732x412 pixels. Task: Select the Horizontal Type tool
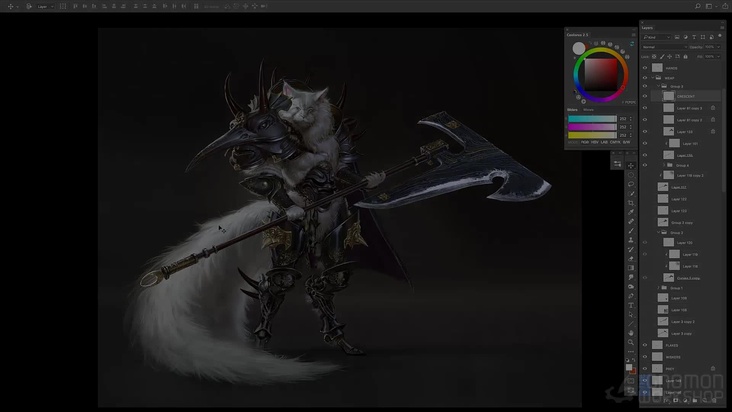pos(631,305)
